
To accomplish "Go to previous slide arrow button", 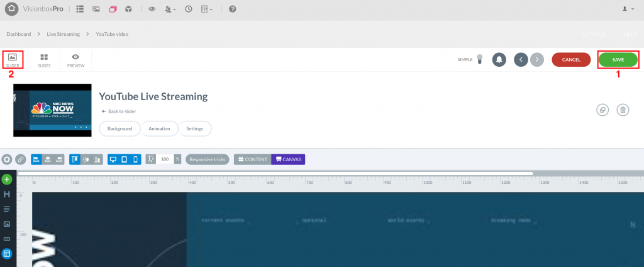I will 521,60.
